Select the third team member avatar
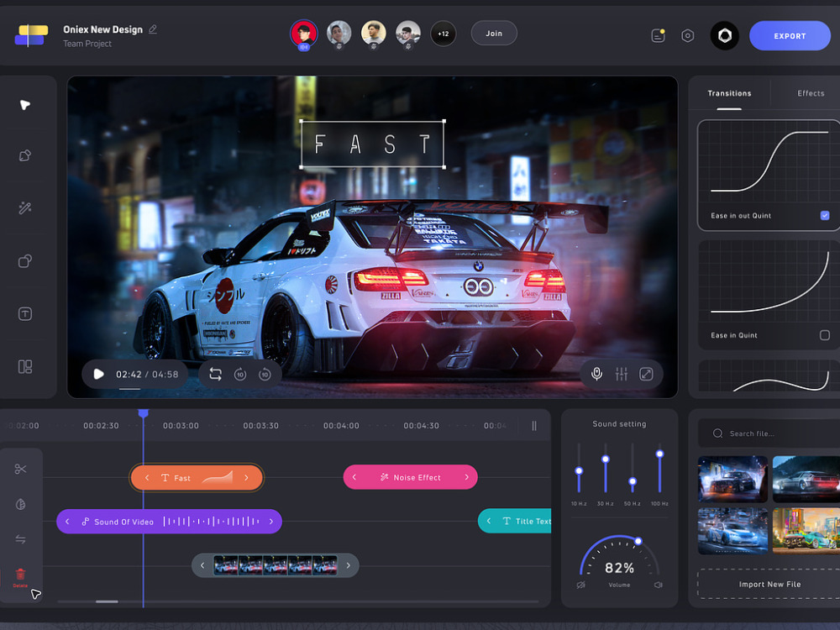Screen dimensions: 840x630 coord(374,34)
